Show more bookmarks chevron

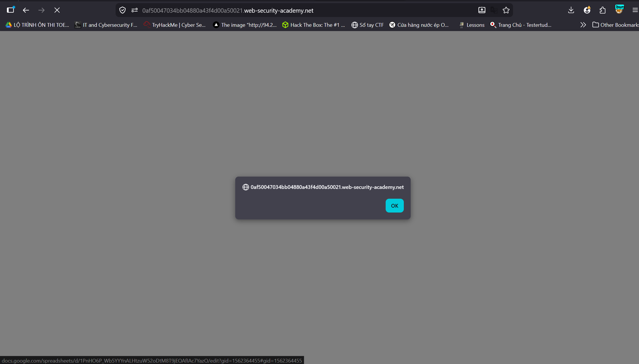tap(583, 25)
